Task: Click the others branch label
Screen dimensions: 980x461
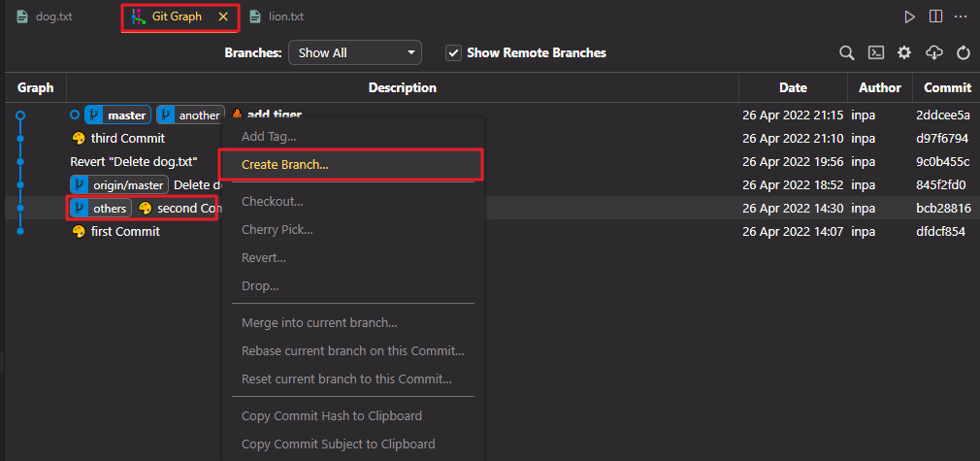Action: [x=101, y=209]
